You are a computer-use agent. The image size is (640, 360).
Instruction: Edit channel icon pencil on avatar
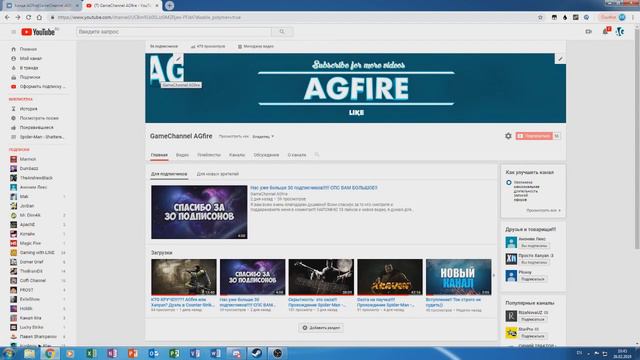click(x=178, y=59)
